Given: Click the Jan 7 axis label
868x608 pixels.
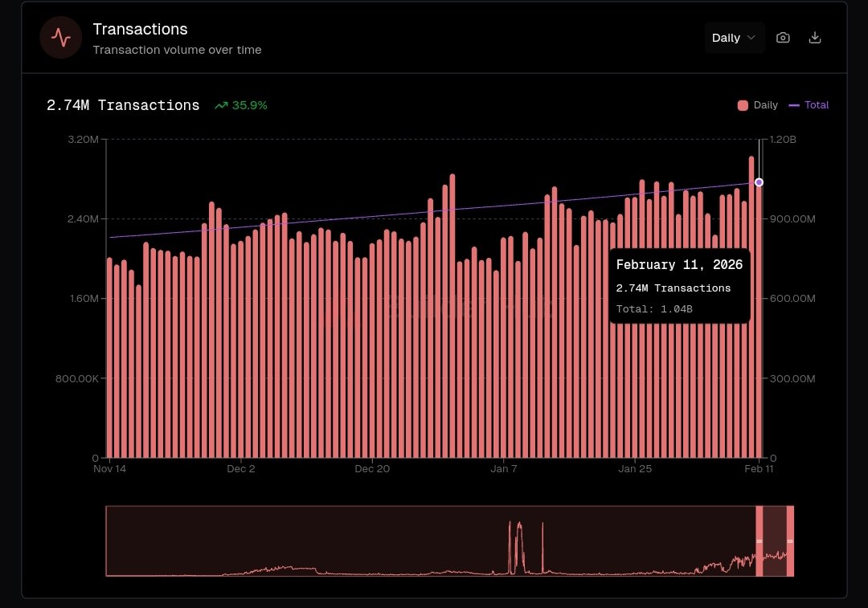Looking at the screenshot, I should 504,468.
